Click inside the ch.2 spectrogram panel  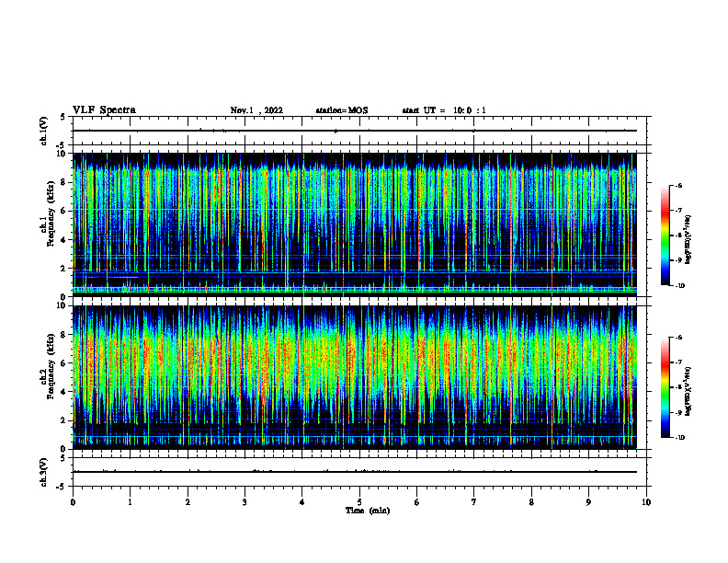coord(355,377)
